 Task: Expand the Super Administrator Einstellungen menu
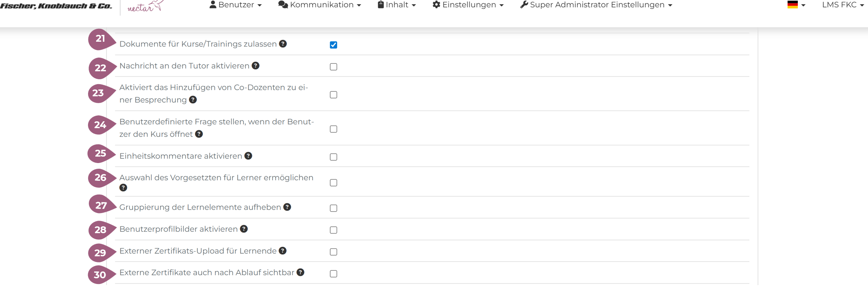(596, 5)
